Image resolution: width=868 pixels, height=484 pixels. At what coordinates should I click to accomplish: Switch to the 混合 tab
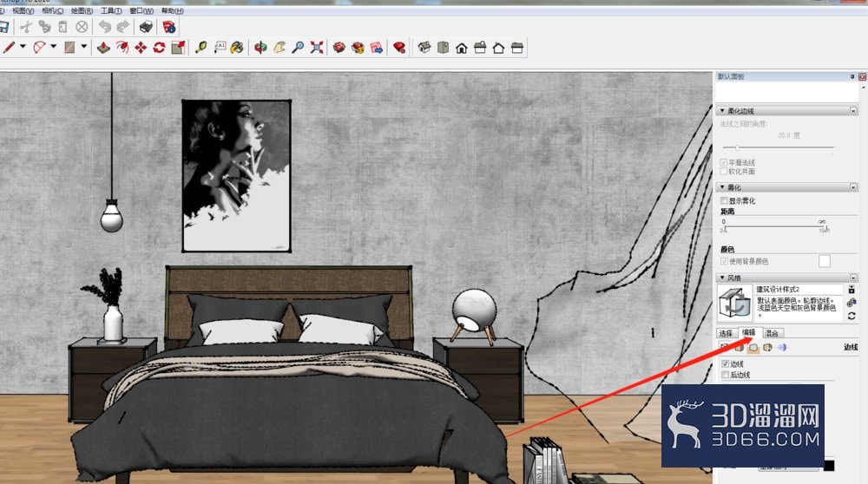point(772,333)
